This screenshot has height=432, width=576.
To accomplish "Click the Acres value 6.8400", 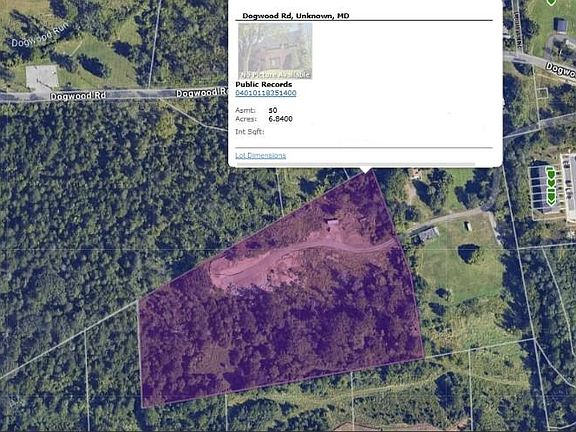I will coord(280,119).
